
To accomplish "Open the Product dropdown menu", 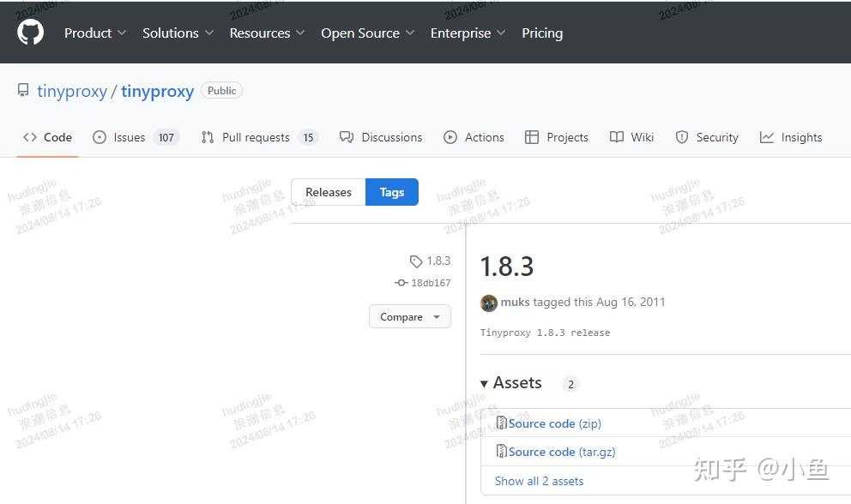I will tap(94, 33).
